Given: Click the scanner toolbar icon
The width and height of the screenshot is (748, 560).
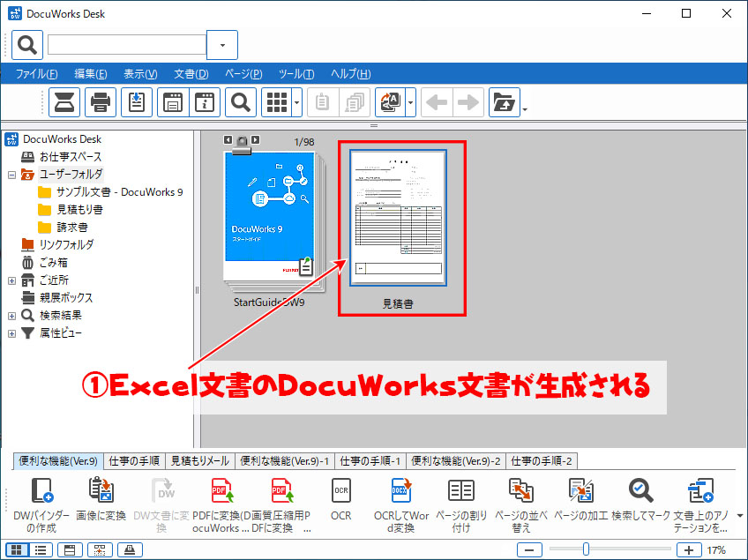Looking at the screenshot, I should [64, 102].
